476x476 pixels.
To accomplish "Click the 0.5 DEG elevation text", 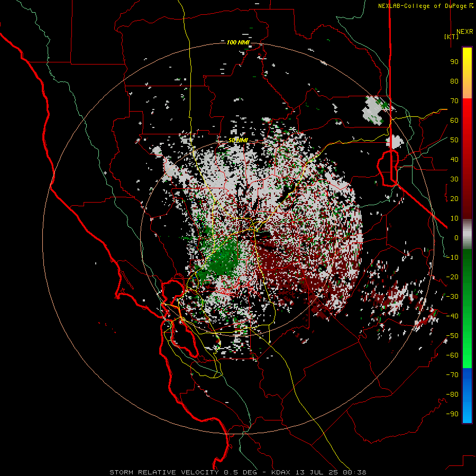I will pyautogui.click(x=241, y=472).
